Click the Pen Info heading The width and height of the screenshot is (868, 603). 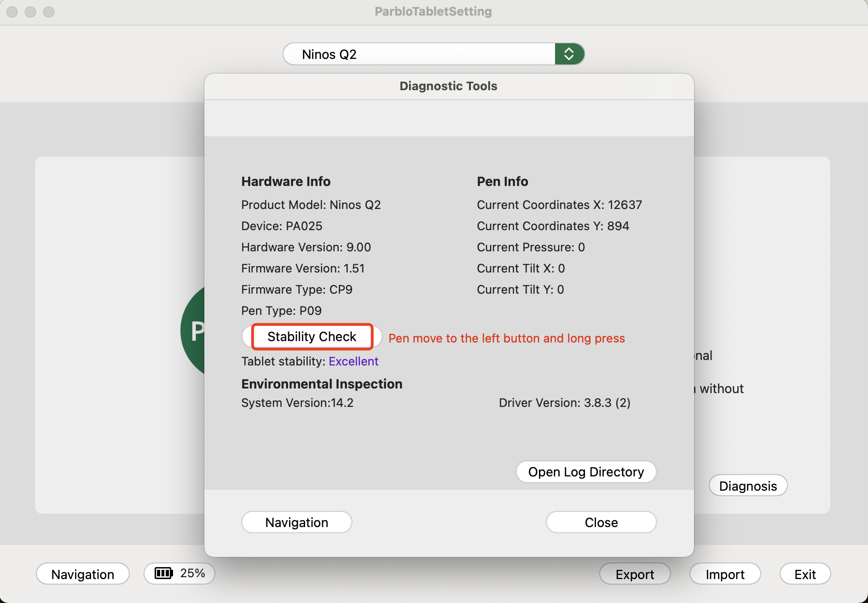[503, 181]
